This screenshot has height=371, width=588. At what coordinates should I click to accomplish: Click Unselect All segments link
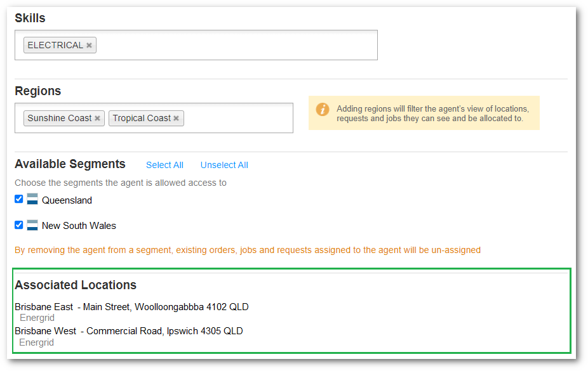coord(224,165)
